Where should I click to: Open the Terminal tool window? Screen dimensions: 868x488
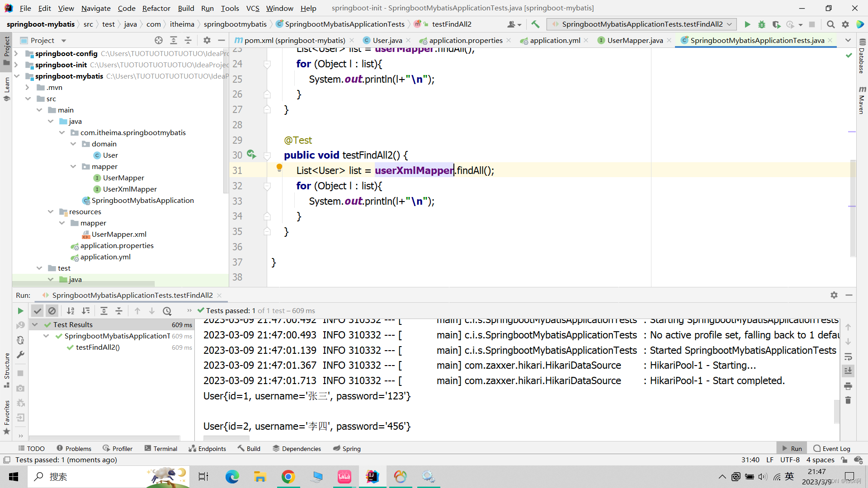click(x=165, y=448)
